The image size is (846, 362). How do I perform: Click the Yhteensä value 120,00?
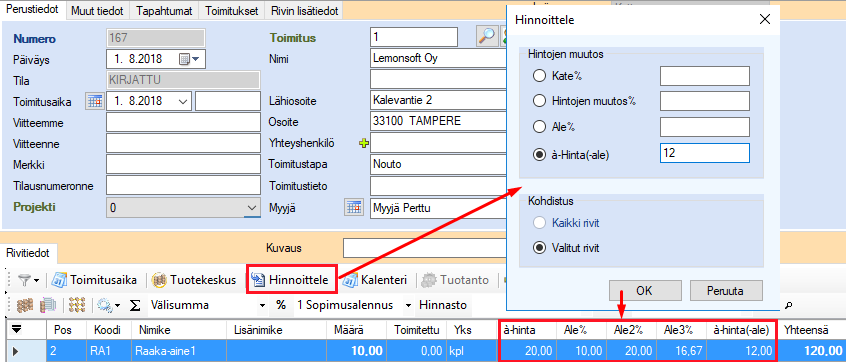(x=811, y=352)
